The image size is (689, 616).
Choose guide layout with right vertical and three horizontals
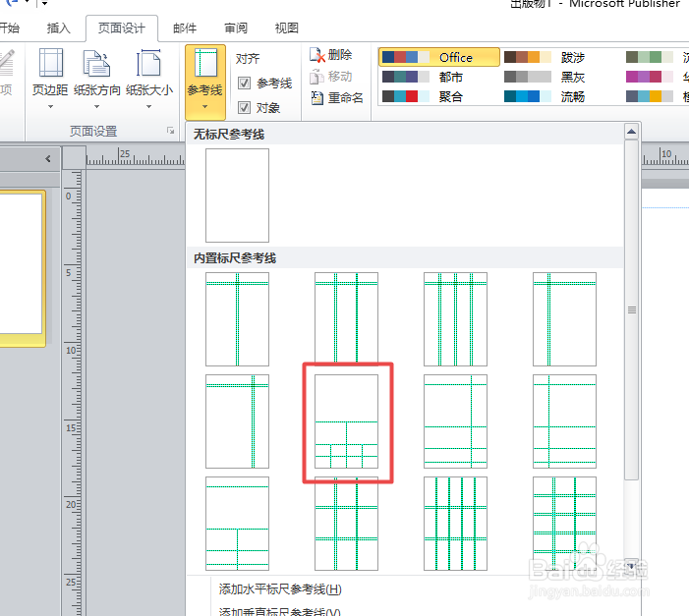click(x=455, y=421)
